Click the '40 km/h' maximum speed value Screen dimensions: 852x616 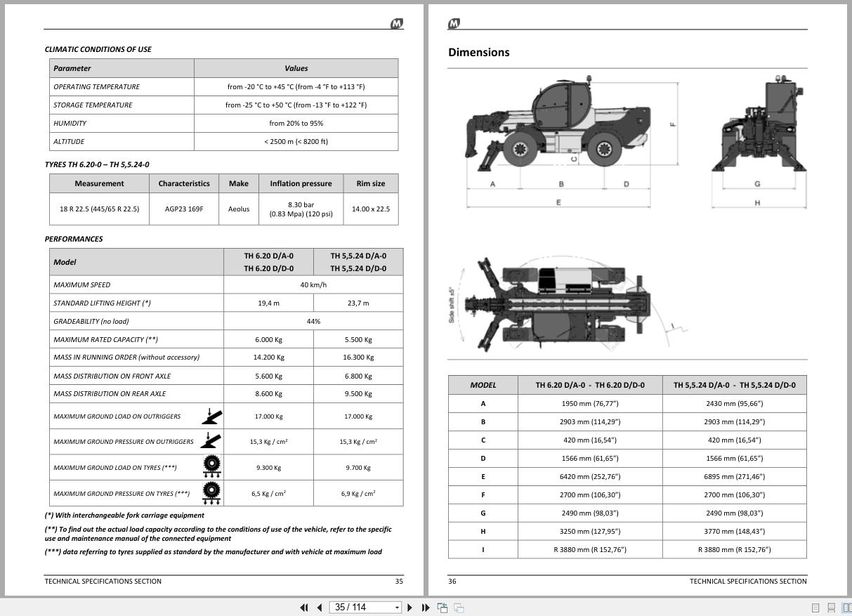[313, 284]
